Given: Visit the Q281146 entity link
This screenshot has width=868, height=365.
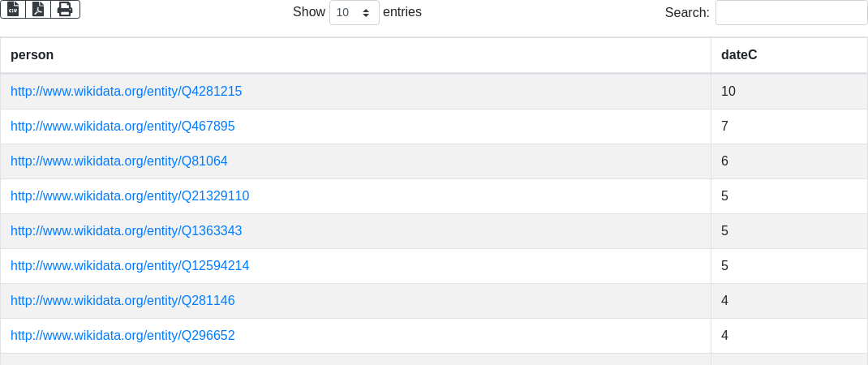Looking at the screenshot, I should pyautogui.click(x=122, y=301).
